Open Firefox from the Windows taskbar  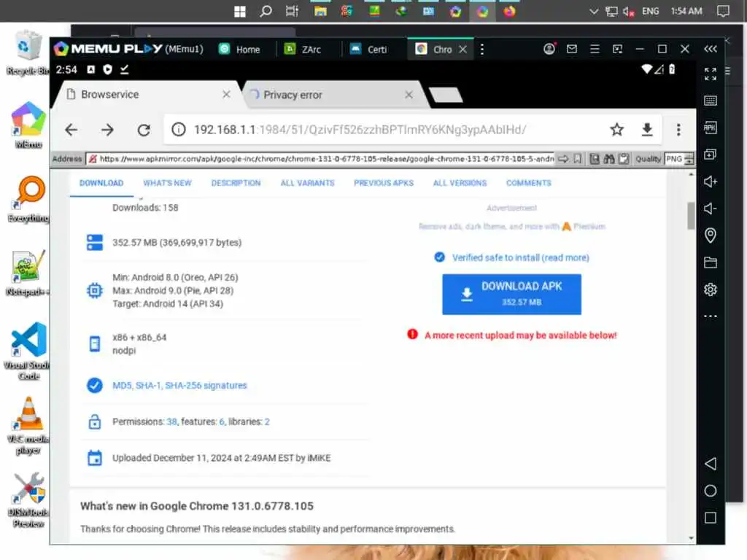[509, 11]
